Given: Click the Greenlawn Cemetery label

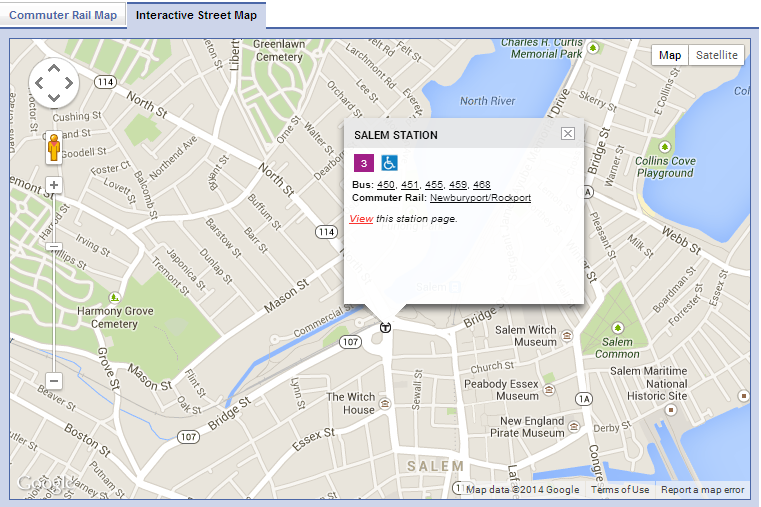Looking at the screenshot, I should pos(279,50).
